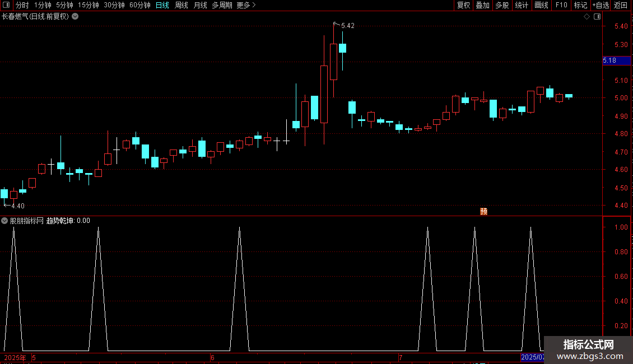This screenshot has height=364, width=633.
Task: Open dropdown beside 长春燃气 title
Action: point(75,17)
